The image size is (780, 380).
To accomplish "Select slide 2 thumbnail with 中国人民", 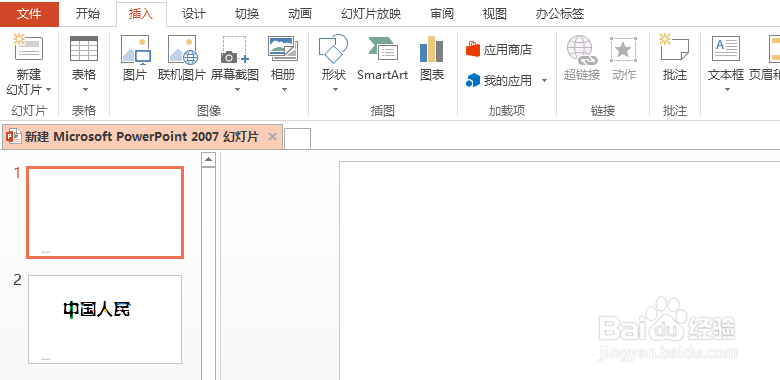I will point(105,319).
